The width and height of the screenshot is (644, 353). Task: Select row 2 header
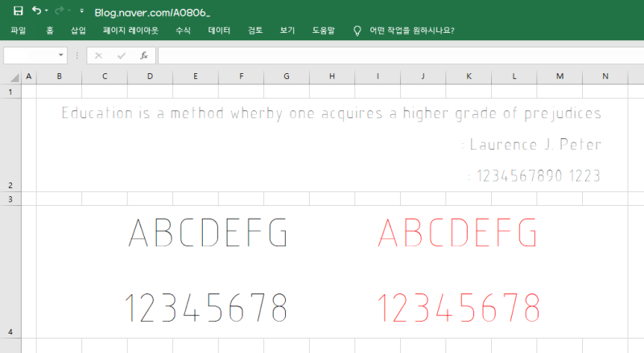point(10,145)
